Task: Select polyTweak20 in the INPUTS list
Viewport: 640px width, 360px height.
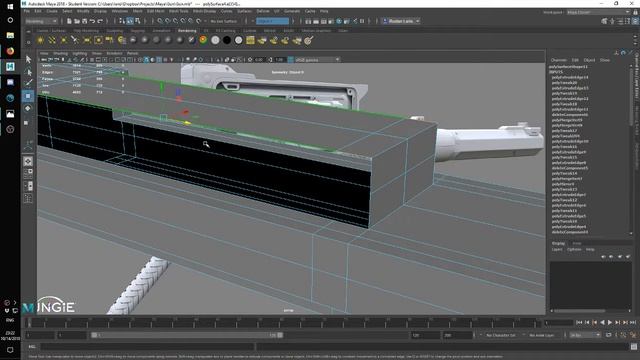Action: pyautogui.click(x=564, y=82)
